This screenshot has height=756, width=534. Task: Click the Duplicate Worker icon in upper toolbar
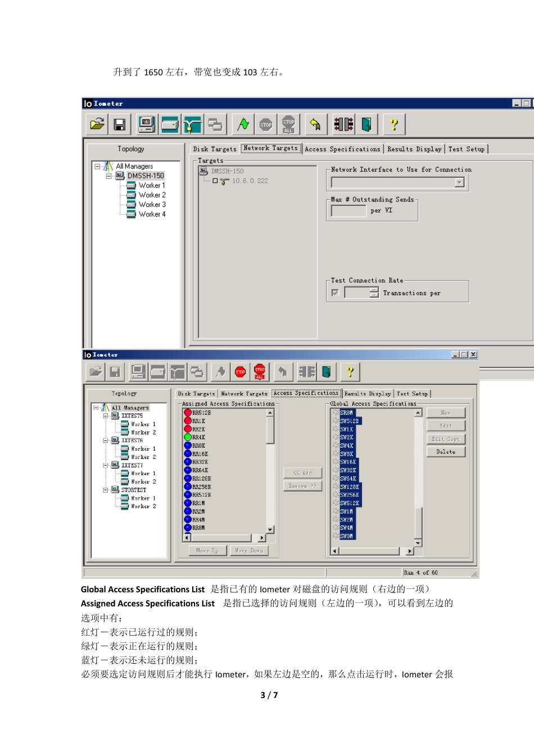tap(215, 124)
